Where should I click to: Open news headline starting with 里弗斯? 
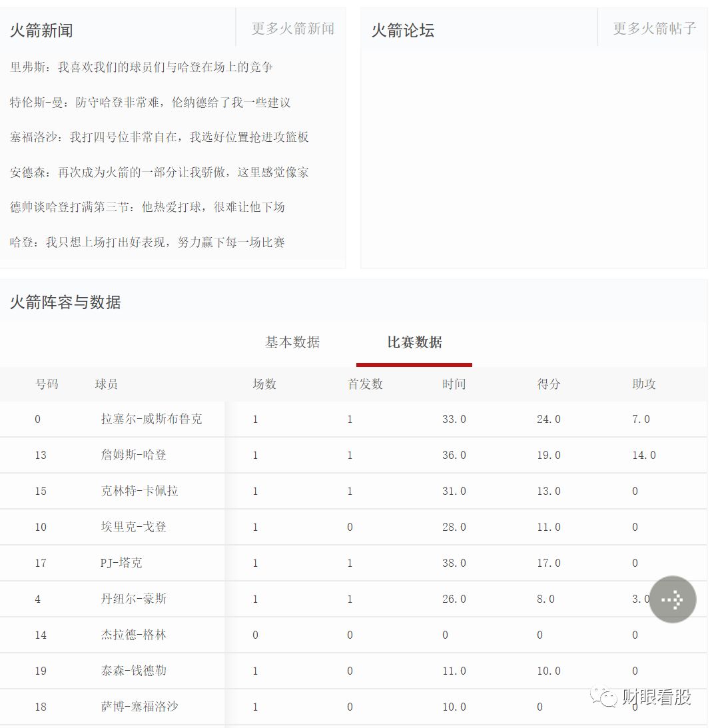(x=141, y=67)
